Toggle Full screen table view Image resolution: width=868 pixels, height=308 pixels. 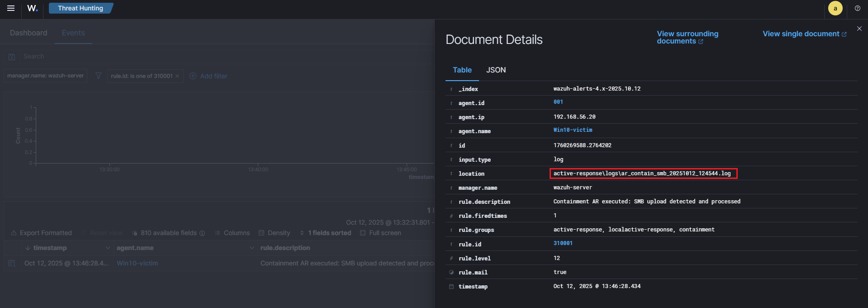[380, 233]
